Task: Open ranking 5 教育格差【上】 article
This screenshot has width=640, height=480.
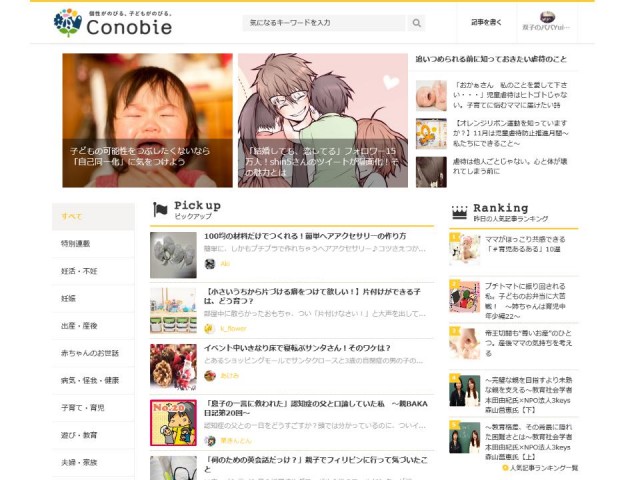Action: tap(528, 442)
